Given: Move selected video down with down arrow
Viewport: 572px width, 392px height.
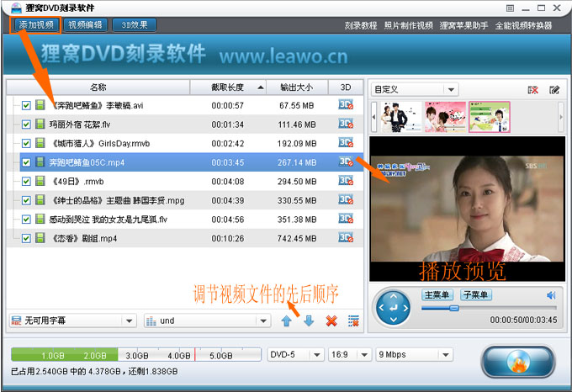Looking at the screenshot, I should click(x=309, y=320).
